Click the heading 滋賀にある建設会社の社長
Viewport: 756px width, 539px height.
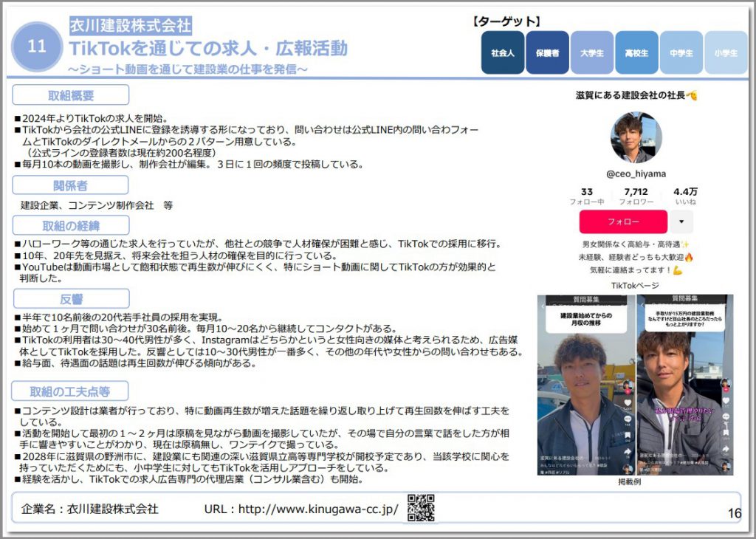[636, 95]
